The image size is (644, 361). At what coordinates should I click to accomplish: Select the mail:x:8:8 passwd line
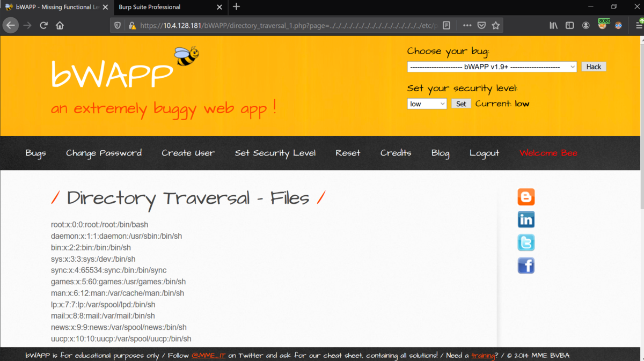click(103, 316)
